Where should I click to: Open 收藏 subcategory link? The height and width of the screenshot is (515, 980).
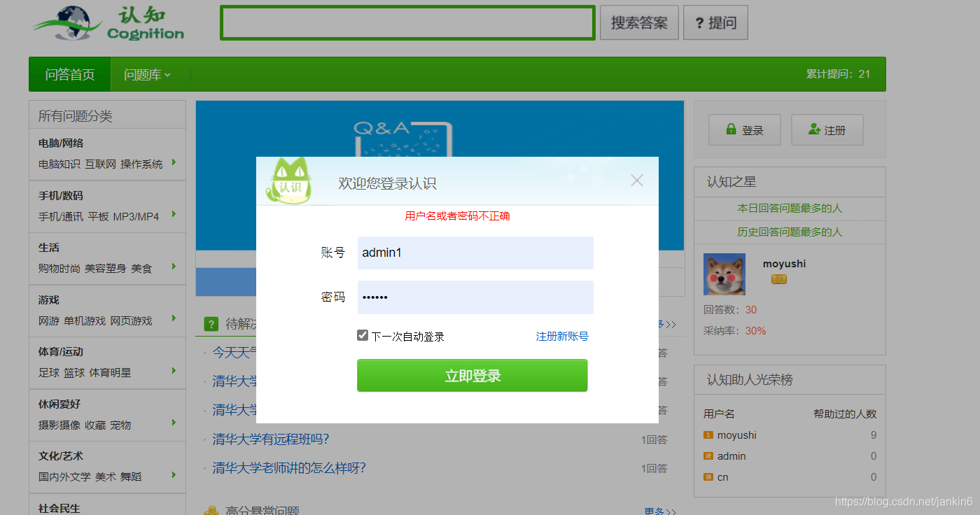pos(95,425)
